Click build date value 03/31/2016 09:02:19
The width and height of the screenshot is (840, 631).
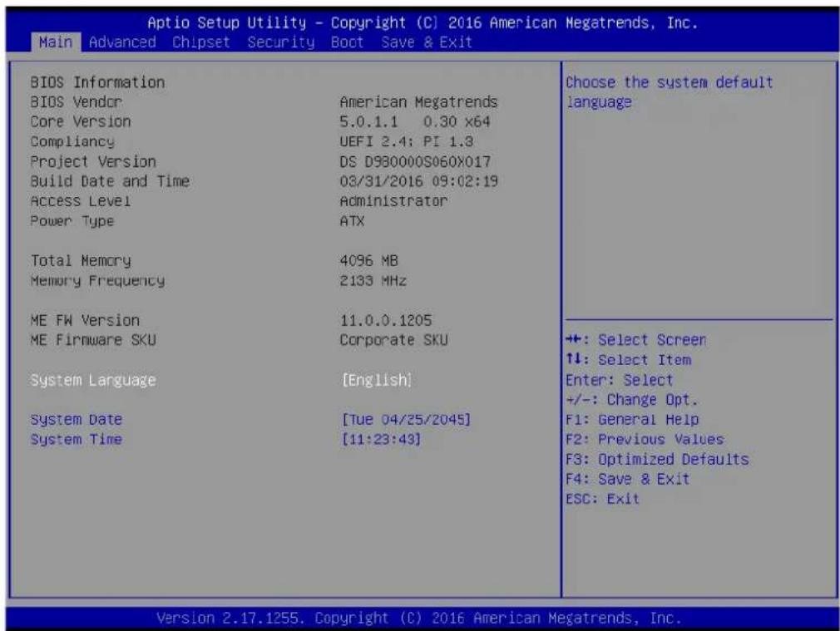(x=419, y=181)
